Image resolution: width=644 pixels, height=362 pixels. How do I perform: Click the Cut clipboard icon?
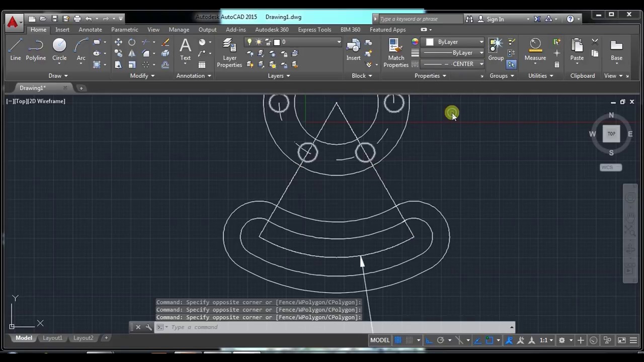[595, 42]
